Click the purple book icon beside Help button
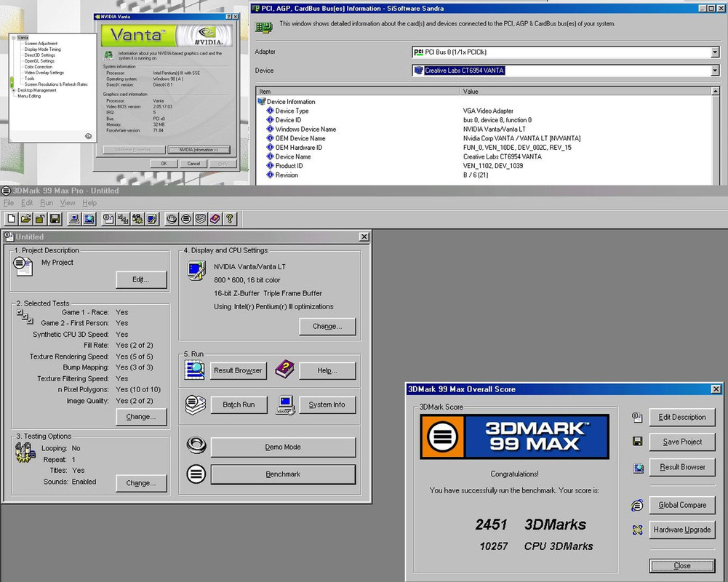728x582 pixels. pos(284,370)
